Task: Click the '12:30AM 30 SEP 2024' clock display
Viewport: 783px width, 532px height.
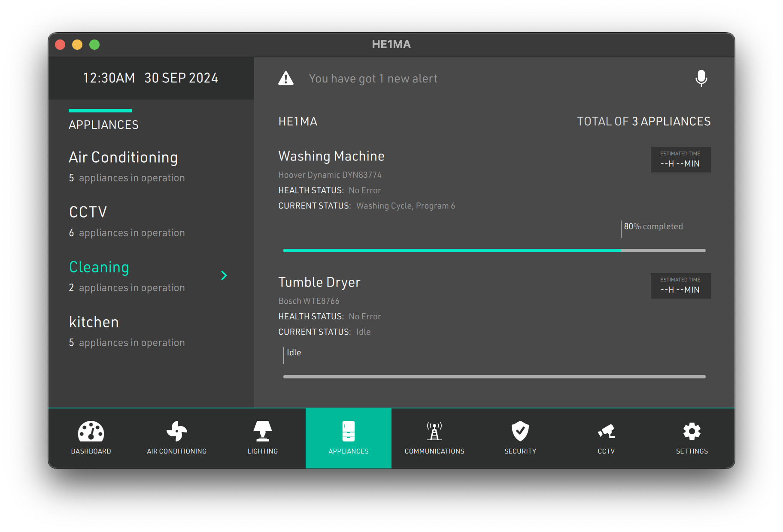Action: click(150, 78)
